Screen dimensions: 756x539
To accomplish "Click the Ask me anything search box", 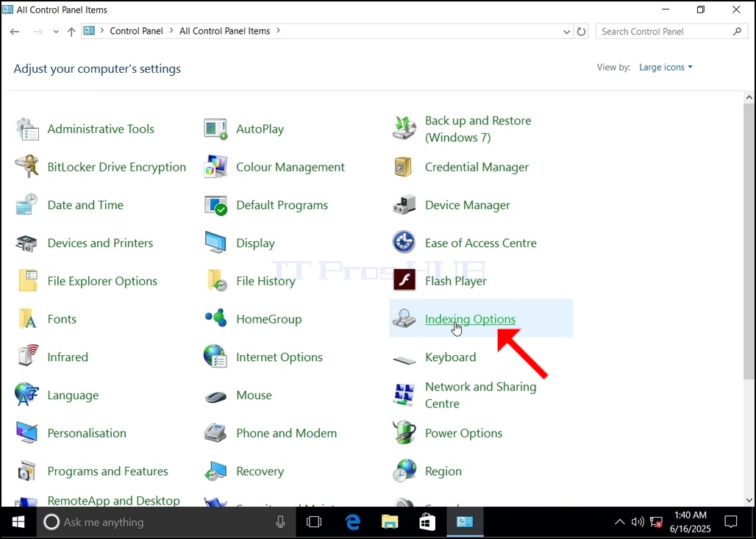I will point(166,522).
